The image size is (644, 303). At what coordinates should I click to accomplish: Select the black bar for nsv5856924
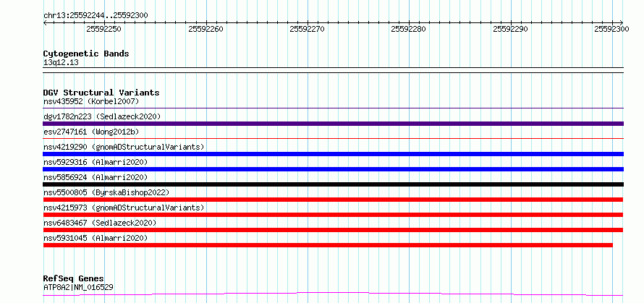point(333,184)
